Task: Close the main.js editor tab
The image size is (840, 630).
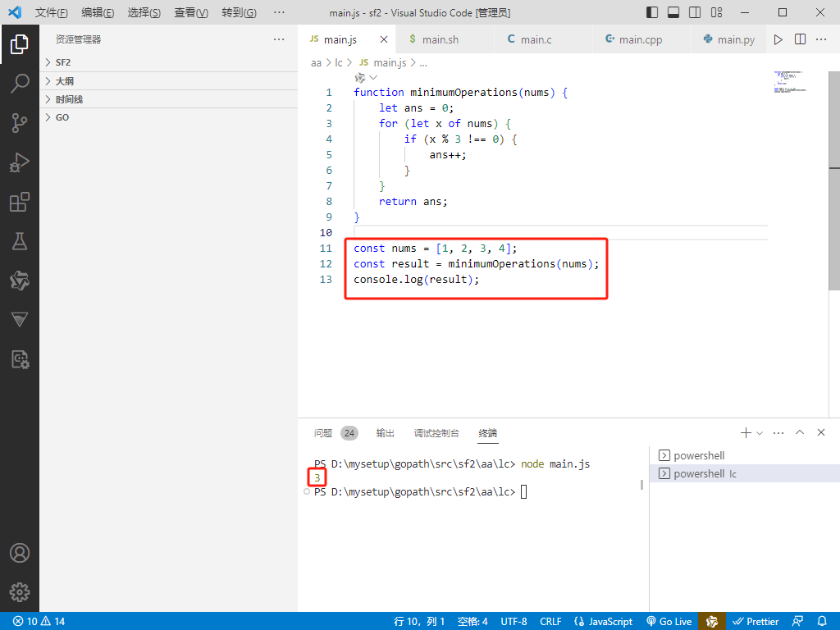Action: click(x=384, y=39)
